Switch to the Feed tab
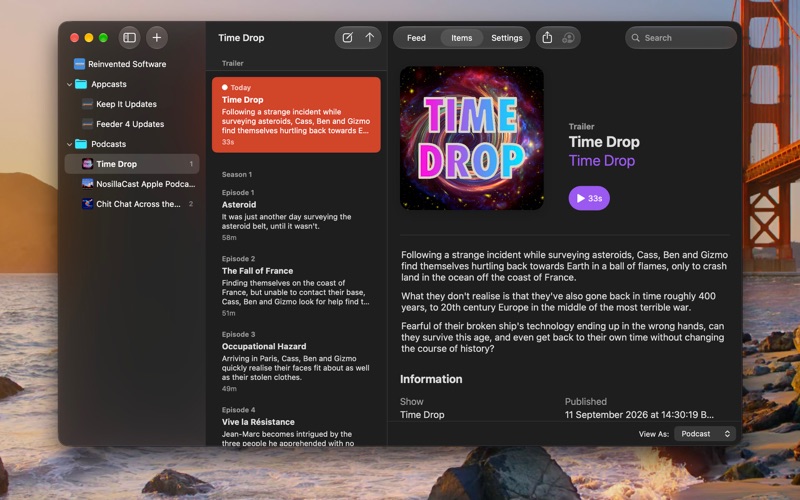The image size is (800, 500). point(416,38)
